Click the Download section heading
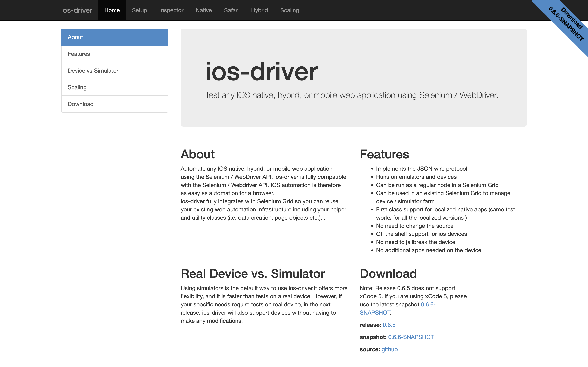Viewport: 588px width, 367px height. [388, 274]
